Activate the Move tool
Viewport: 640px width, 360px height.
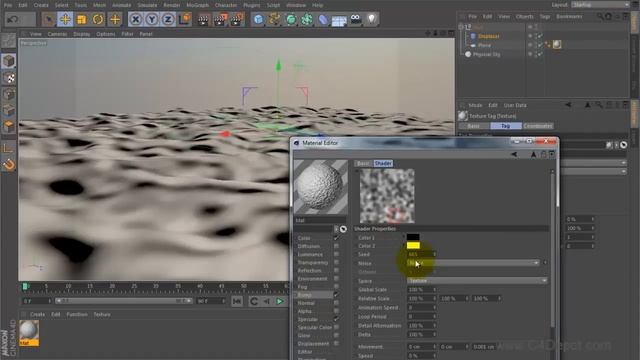(65, 19)
